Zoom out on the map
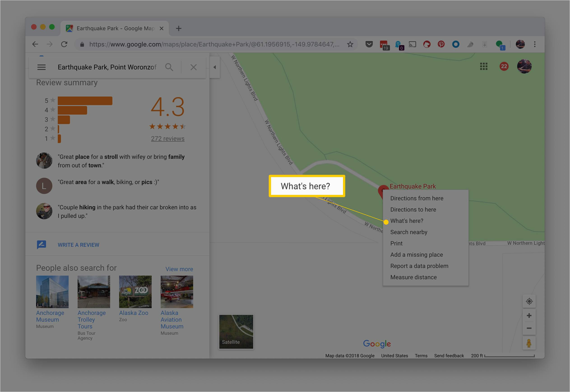570x392 pixels. [529, 328]
